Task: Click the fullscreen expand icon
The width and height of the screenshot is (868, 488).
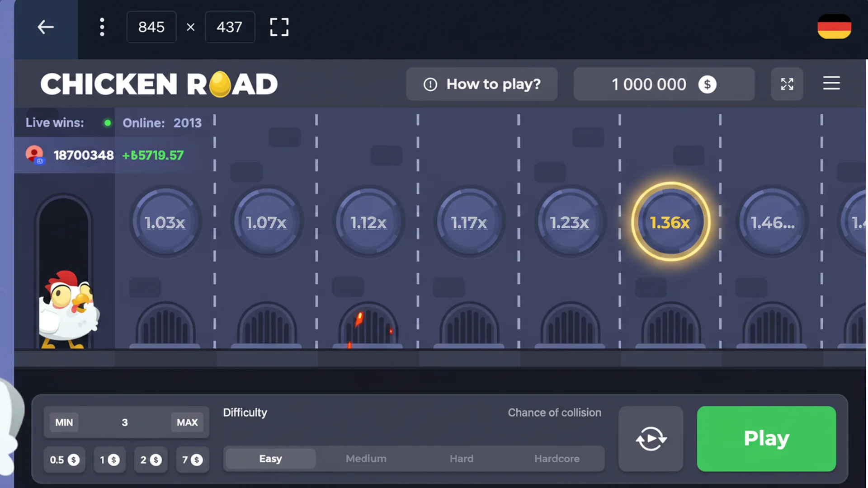Action: [787, 84]
